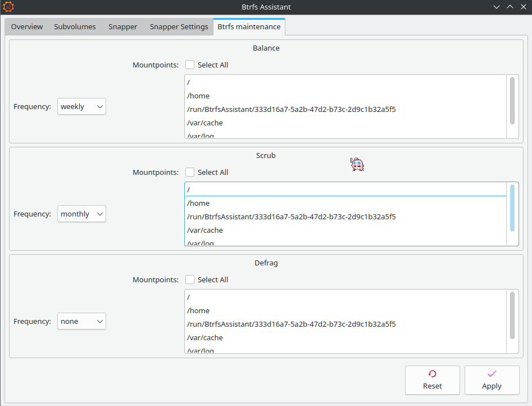
Task: Select /home in the Defrag mountpoints list
Action: click(x=198, y=310)
